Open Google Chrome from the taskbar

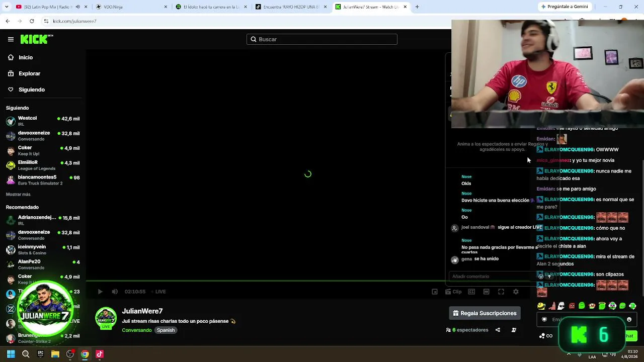click(x=85, y=354)
